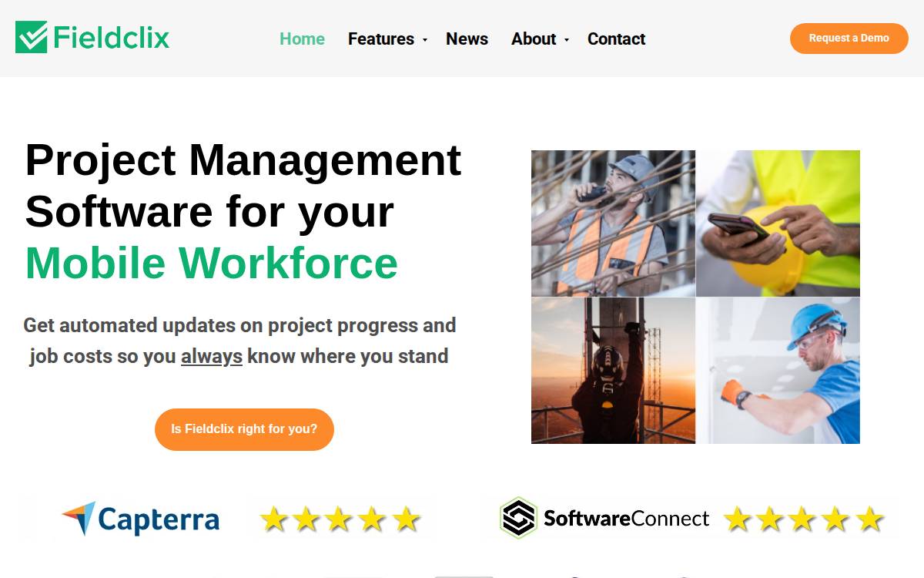Click the 'Mobile Workforce' green heading
This screenshot has width=924, height=578.
coord(212,263)
